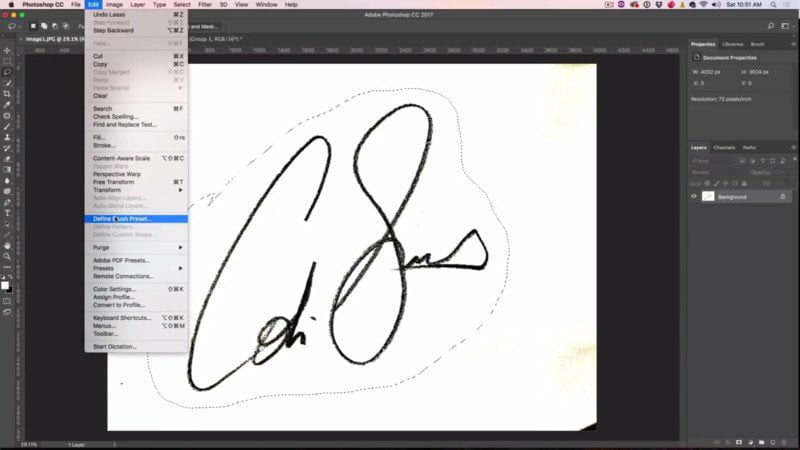Hide the Background layer with eye icon

(x=695, y=197)
